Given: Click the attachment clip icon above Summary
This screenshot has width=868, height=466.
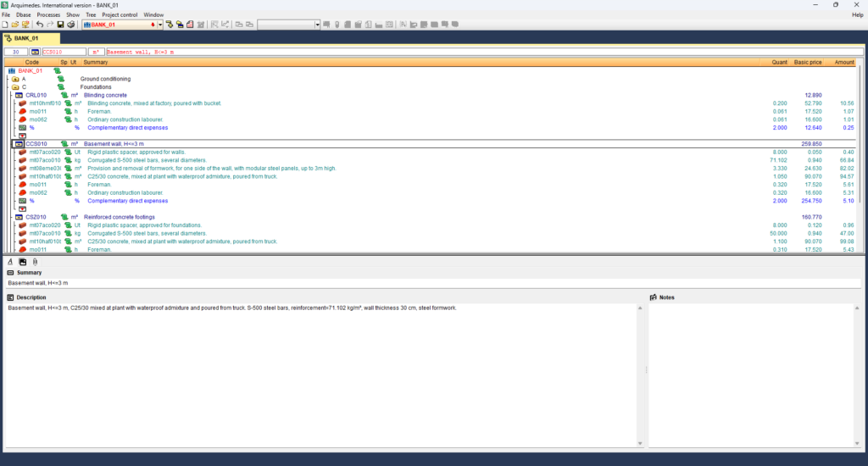Looking at the screenshot, I should click(x=35, y=262).
